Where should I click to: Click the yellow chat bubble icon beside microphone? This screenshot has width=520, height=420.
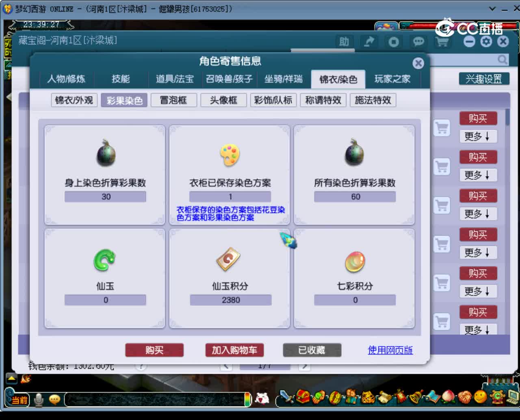[x=54, y=400]
